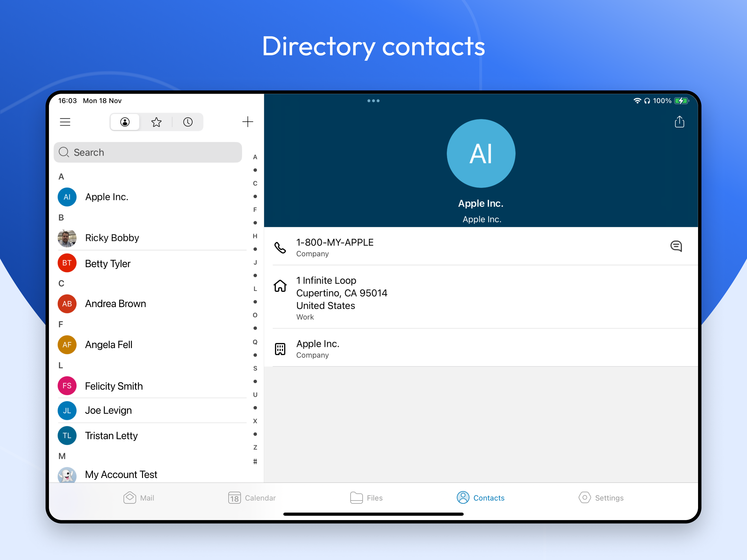Open the hamburger sidebar menu
This screenshot has height=560, width=747.
[x=65, y=122]
